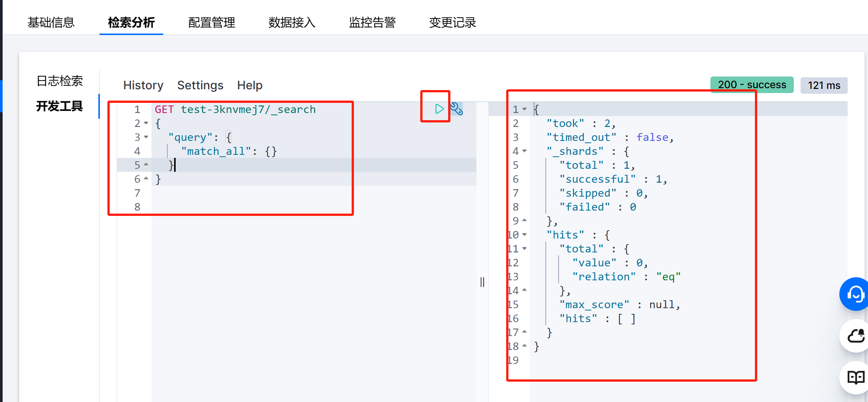This screenshot has width=868, height=402.
Task: Place cursor on the "match_all": {} line
Action: pos(229,151)
